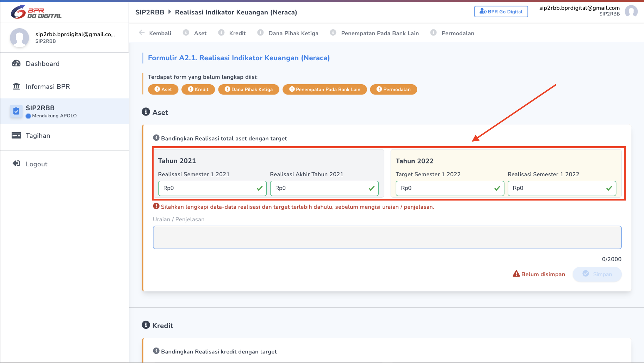
Task: Click orange Penempatan Pada Bank Lain pill
Action: click(325, 90)
